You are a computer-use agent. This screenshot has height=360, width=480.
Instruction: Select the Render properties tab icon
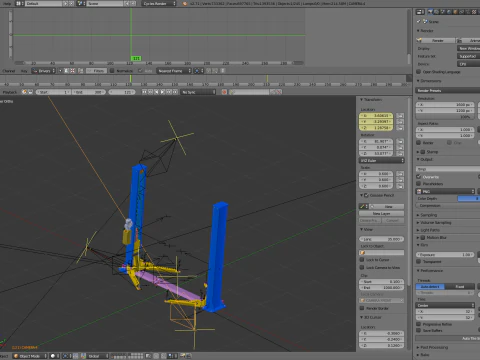(431, 12)
